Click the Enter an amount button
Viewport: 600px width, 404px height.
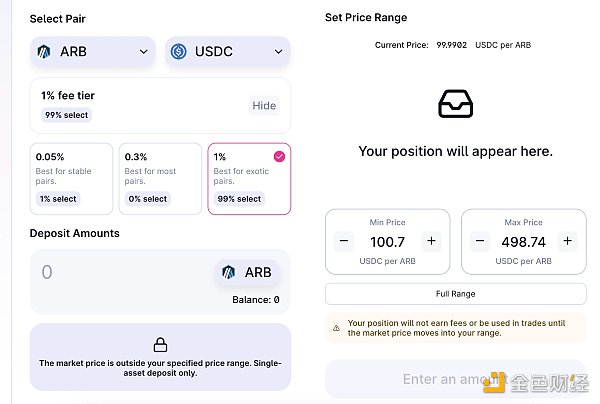455,379
